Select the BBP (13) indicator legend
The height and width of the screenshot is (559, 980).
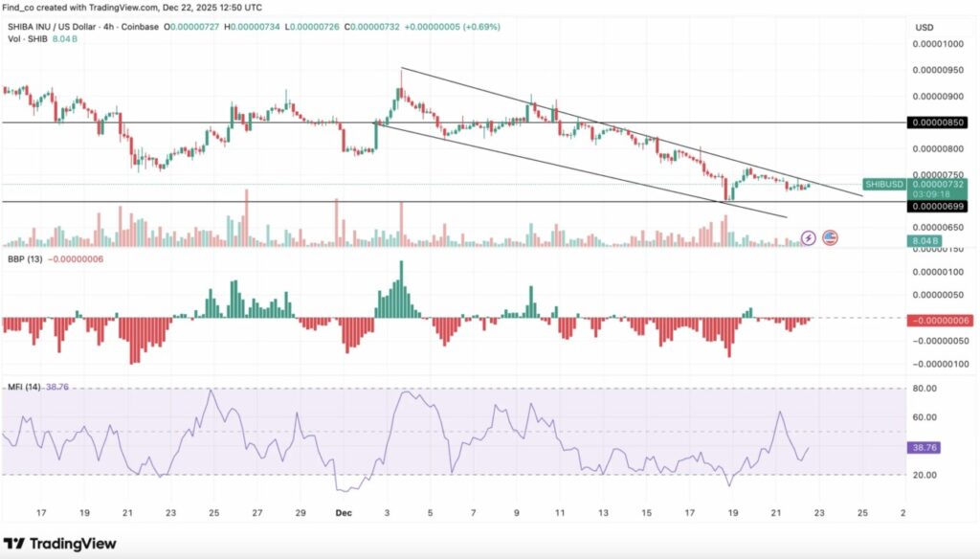(23, 260)
